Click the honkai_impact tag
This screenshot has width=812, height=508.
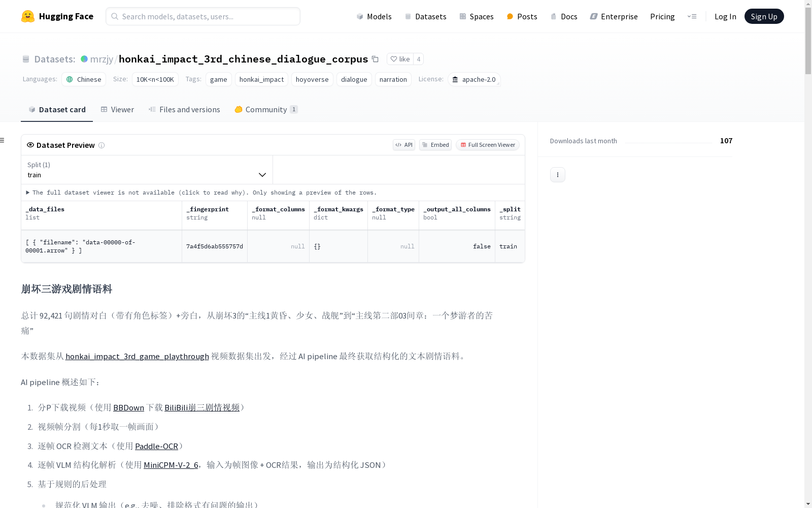261,79
